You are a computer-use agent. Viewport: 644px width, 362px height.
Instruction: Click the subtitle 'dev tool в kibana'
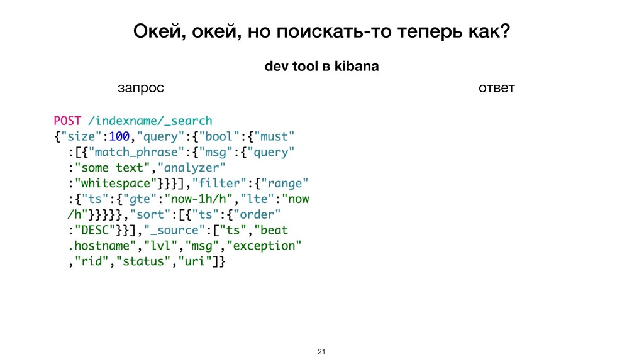click(x=321, y=66)
